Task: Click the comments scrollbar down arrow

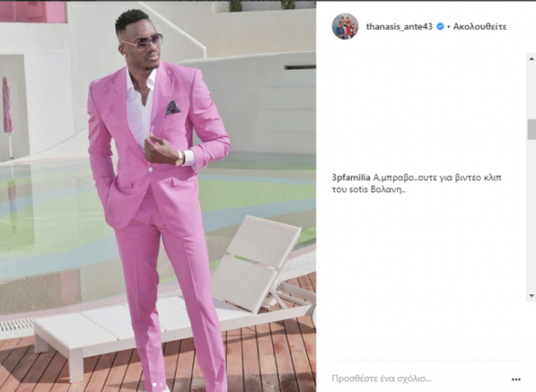Action: click(x=531, y=296)
